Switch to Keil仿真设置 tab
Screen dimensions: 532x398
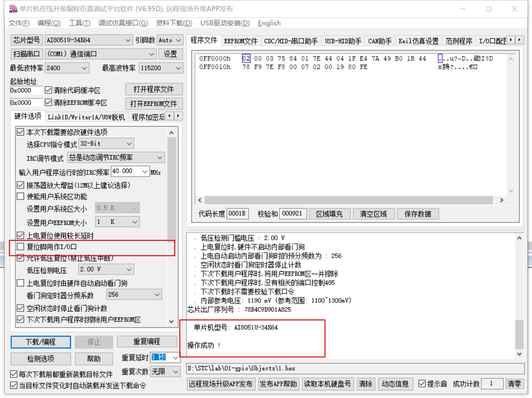419,41
